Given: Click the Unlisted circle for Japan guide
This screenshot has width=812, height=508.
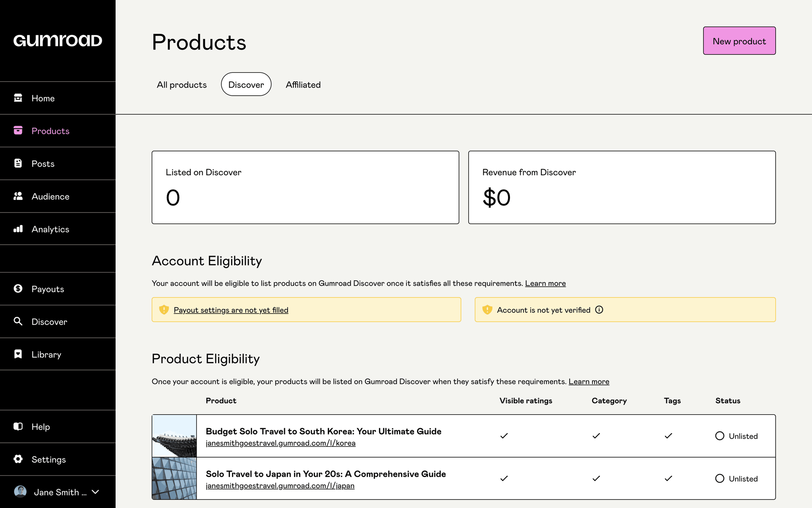Looking at the screenshot, I should click(x=720, y=478).
